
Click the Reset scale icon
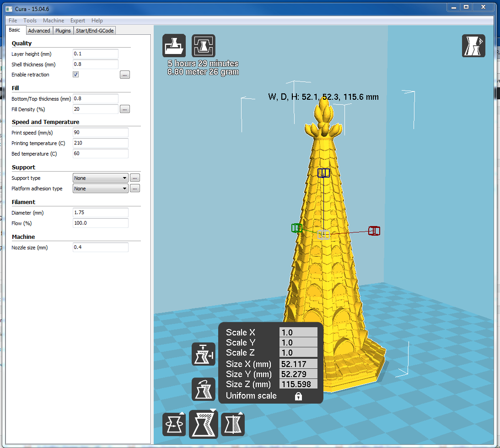(203, 389)
